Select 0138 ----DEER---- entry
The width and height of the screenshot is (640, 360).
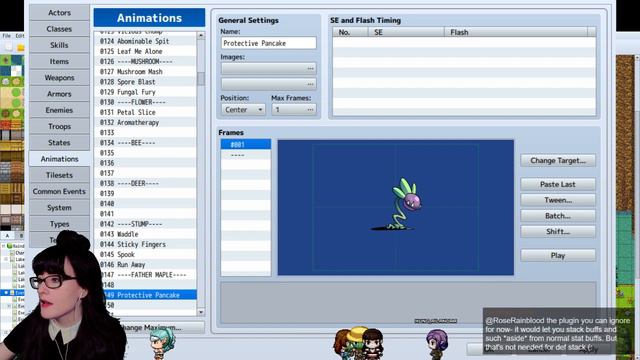(145, 183)
